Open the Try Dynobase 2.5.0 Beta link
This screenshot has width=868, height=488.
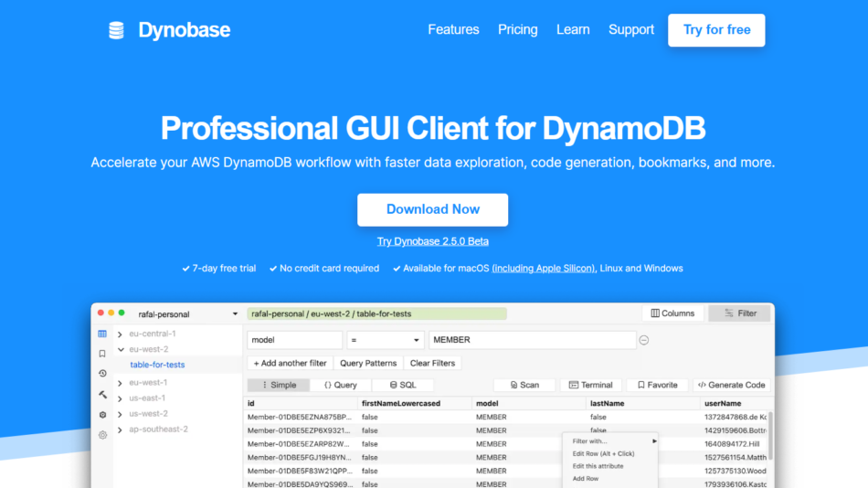coord(432,241)
